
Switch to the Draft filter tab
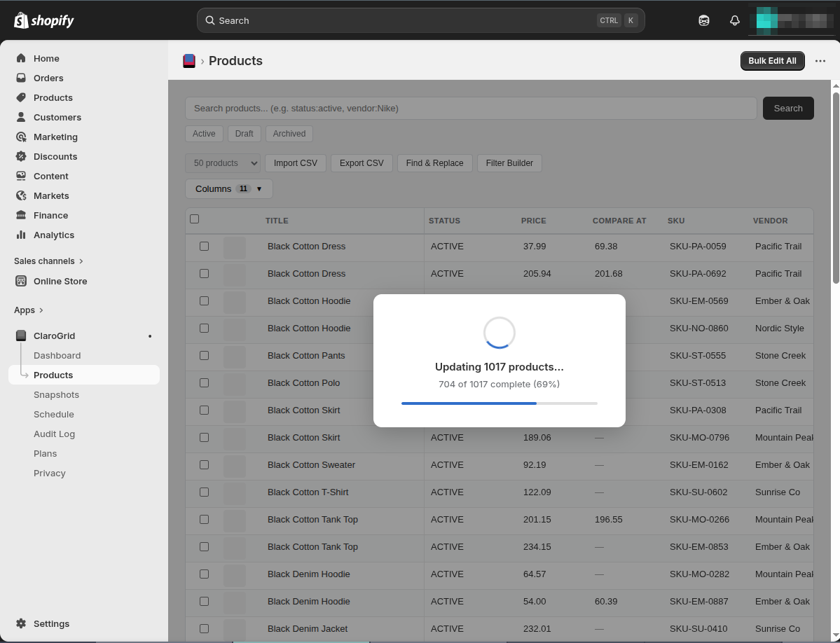pos(244,133)
